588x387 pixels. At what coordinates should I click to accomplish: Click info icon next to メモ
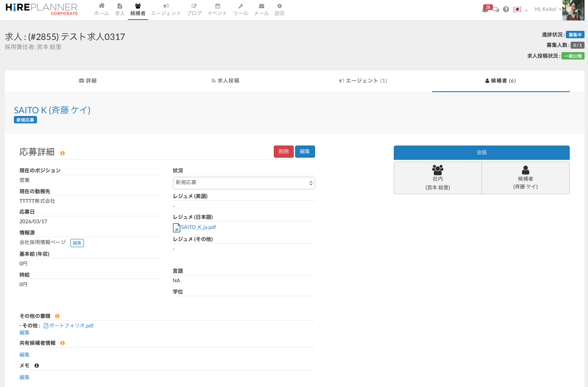(37, 366)
